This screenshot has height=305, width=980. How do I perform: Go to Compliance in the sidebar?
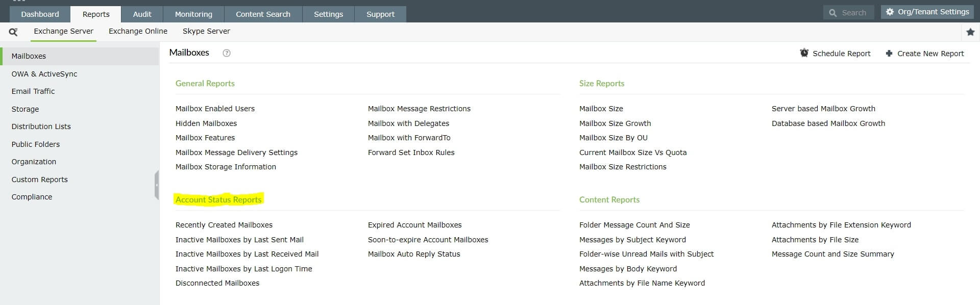[32, 197]
